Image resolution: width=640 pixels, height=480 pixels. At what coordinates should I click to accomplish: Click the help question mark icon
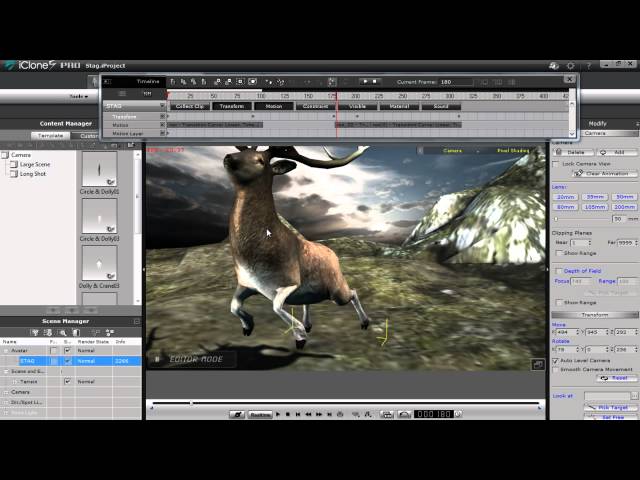pyautogui.click(x=588, y=66)
